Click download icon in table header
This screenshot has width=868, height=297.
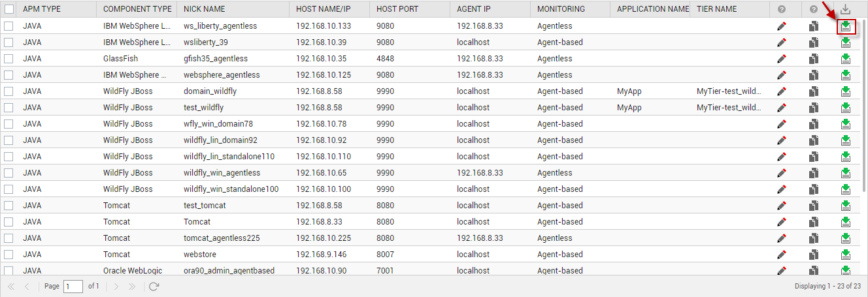click(846, 9)
